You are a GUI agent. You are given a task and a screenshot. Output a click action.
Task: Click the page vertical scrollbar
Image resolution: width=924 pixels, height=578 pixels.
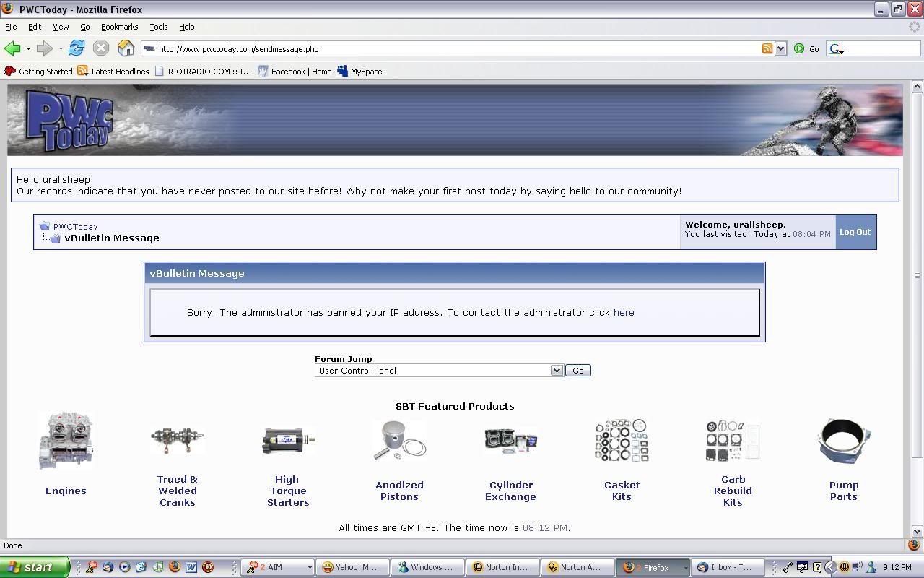pyautogui.click(x=918, y=275)
